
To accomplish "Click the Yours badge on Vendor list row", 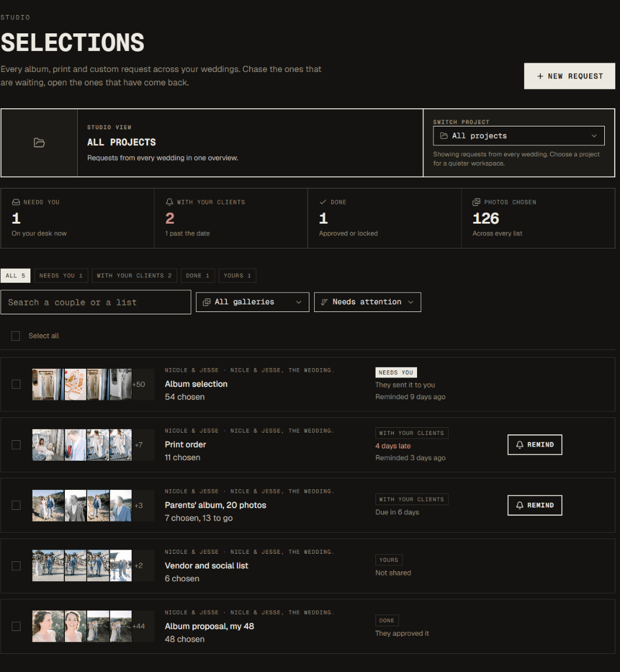I will point(389,560).
